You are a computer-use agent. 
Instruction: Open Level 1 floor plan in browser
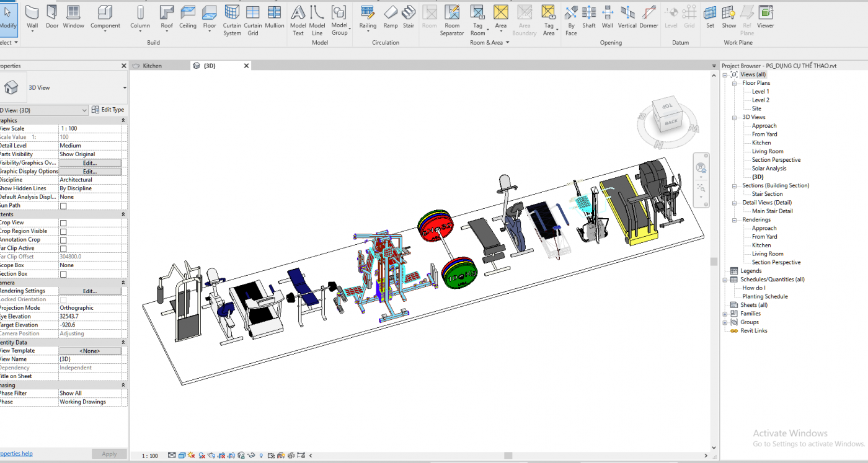tap(760, 92)
